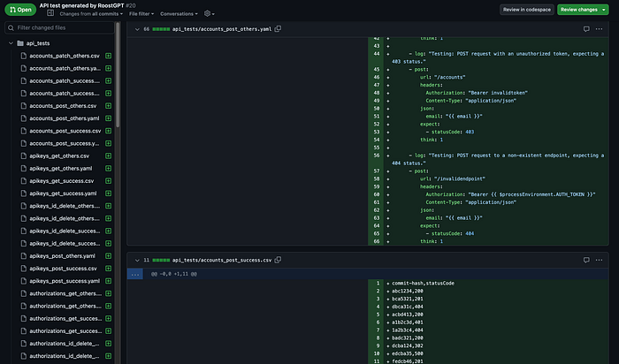The image size is (619, 364).
Task: Open options menu for accounts_post_others.yaml diff
Action: tap(599, 29)
